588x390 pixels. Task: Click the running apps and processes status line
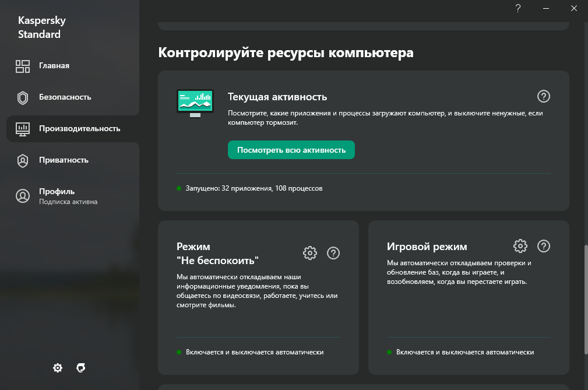253,189
